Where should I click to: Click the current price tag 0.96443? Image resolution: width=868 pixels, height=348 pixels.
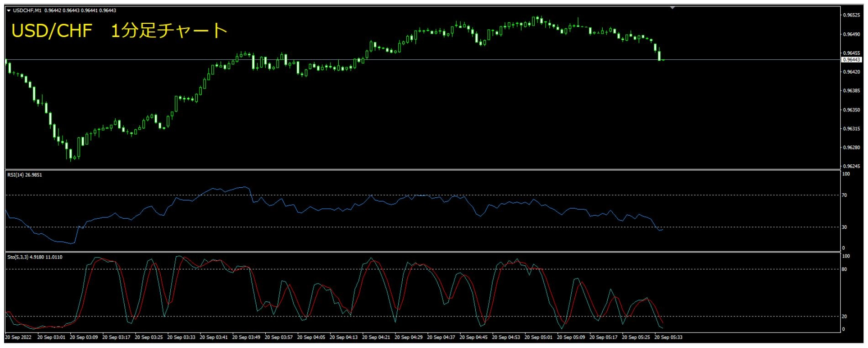click(851, 60)
